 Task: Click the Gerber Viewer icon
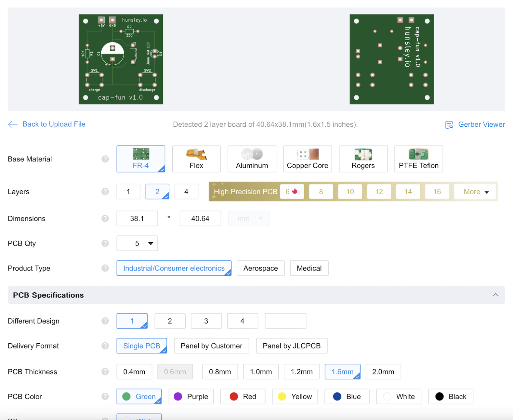point(449,125)
